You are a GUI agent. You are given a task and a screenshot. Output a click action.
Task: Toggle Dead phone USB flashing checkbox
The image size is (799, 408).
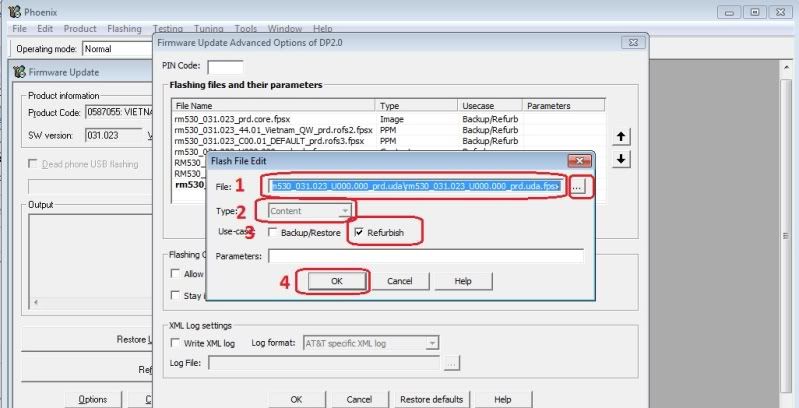pyautogui.click(x=33, y=164)
